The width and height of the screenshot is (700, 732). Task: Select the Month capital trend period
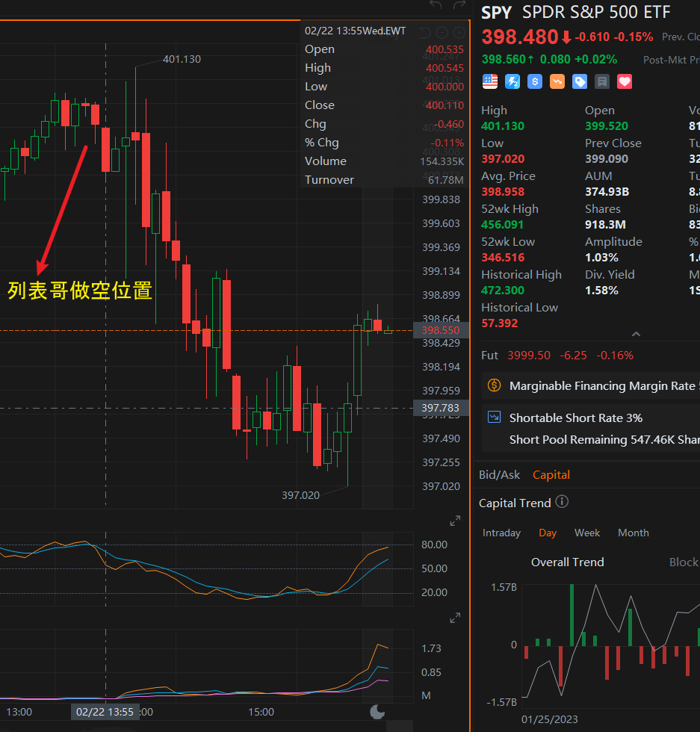tap(634, 533)
